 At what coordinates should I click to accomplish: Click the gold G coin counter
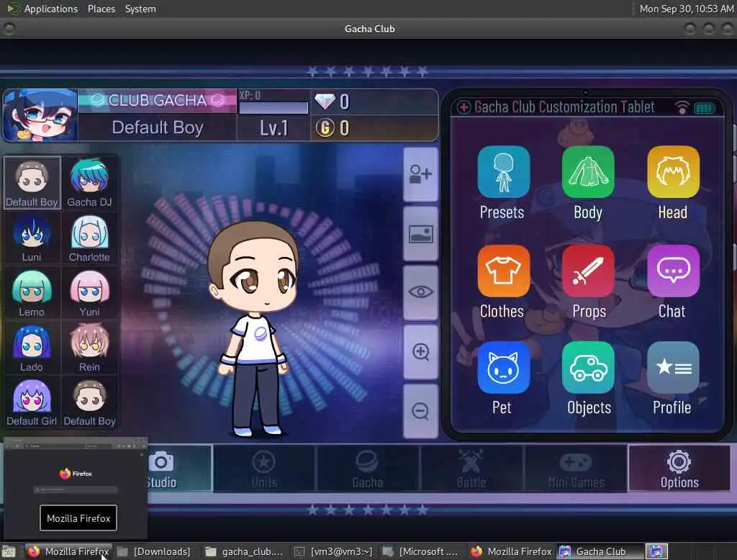[x=374, y=128]
